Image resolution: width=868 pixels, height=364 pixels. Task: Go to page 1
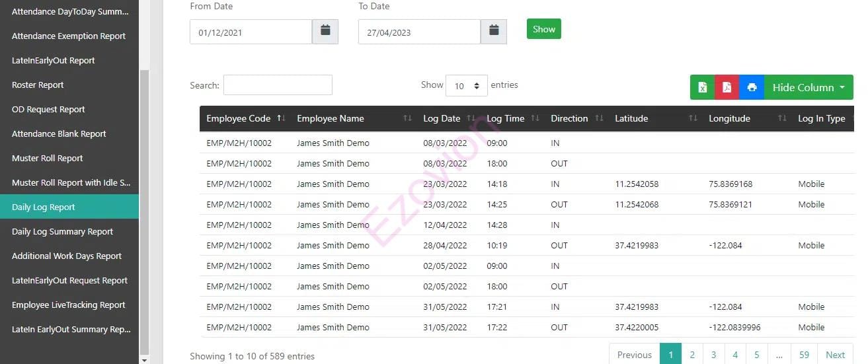(670, 354)
